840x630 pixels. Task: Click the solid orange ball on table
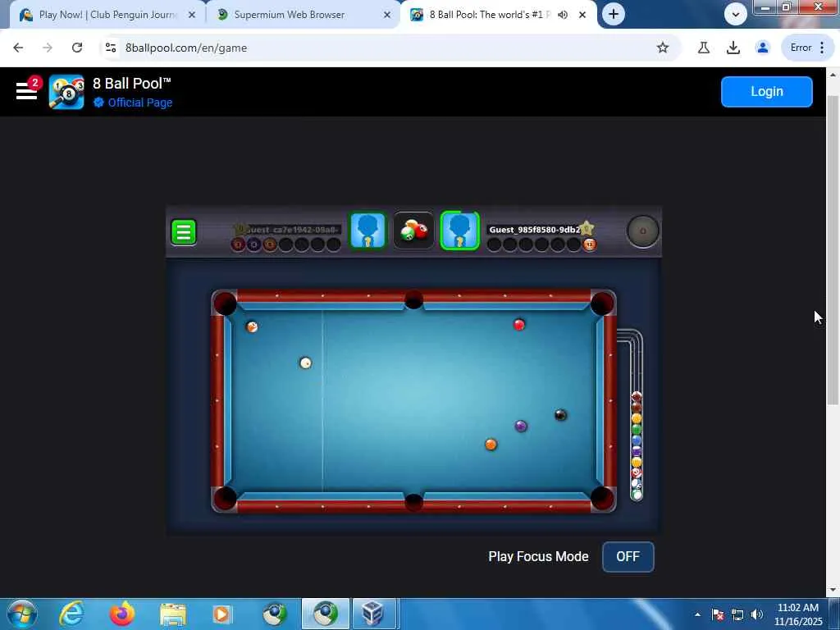(x=491, y=444)
